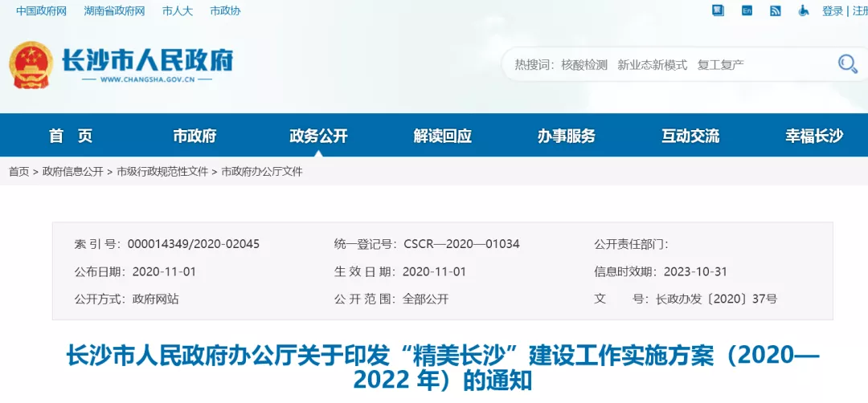The width and height of the screenshot is (868, 403).
Task: Click the national emblem logo
Action: pyautogui.click(x=31, y=65)
